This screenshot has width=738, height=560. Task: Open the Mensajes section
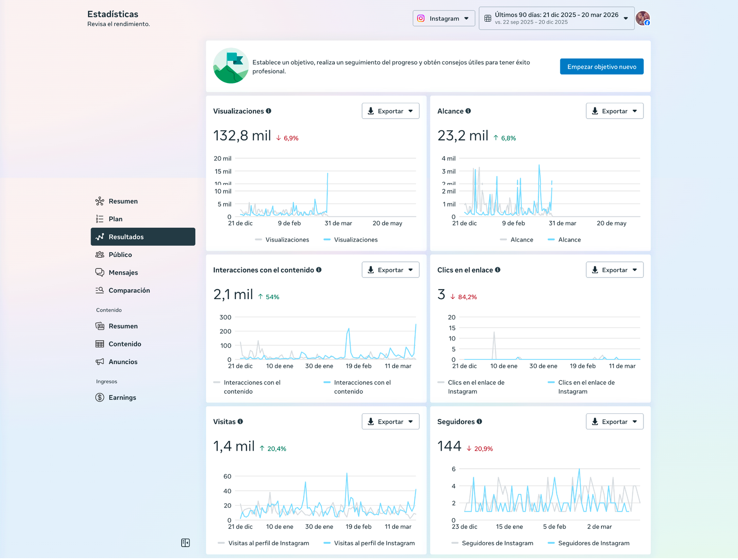point(123,272)
